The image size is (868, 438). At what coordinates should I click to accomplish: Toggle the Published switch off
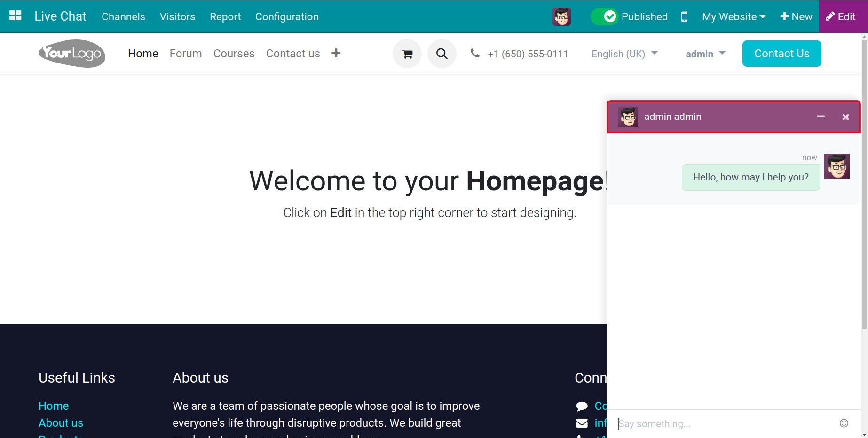[605, 17]
